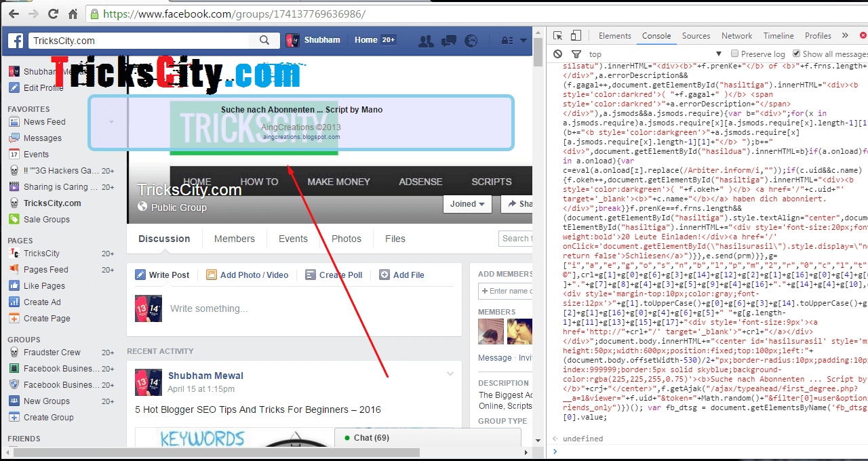
Task: Click the Messages icon in the Favorites sidebar
Action: click(14, 138)
